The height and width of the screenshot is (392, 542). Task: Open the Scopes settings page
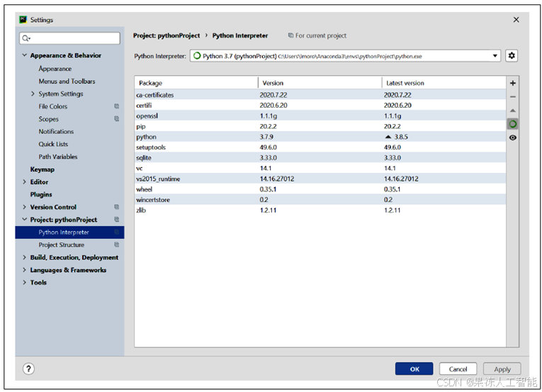tap(48, 119)
